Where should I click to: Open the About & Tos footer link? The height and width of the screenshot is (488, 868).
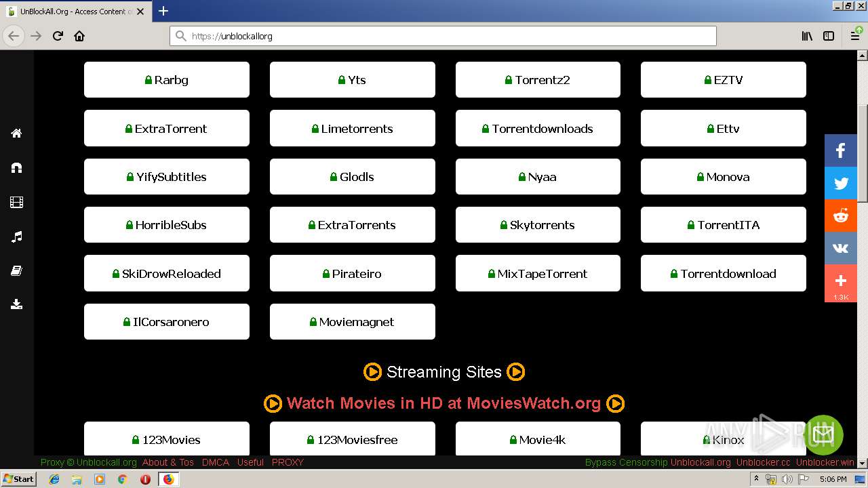(168, 462)
